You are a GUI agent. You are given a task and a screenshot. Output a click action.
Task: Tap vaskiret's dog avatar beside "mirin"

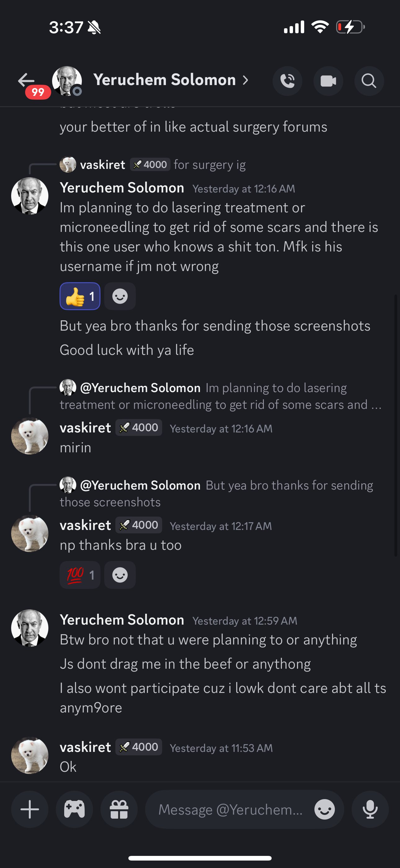[30, 436]
